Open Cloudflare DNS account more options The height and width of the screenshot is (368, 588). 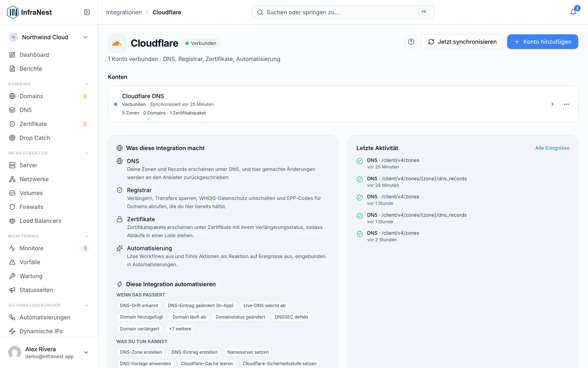point(566,104)
